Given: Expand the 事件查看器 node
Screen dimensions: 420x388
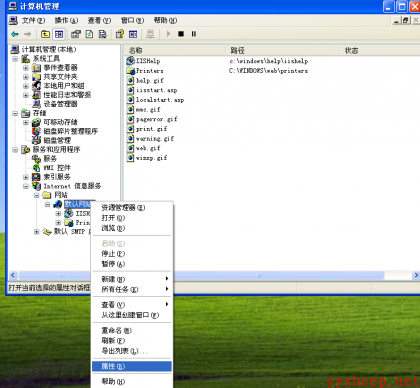Looking at the screenshot, I should click(26, 68).
